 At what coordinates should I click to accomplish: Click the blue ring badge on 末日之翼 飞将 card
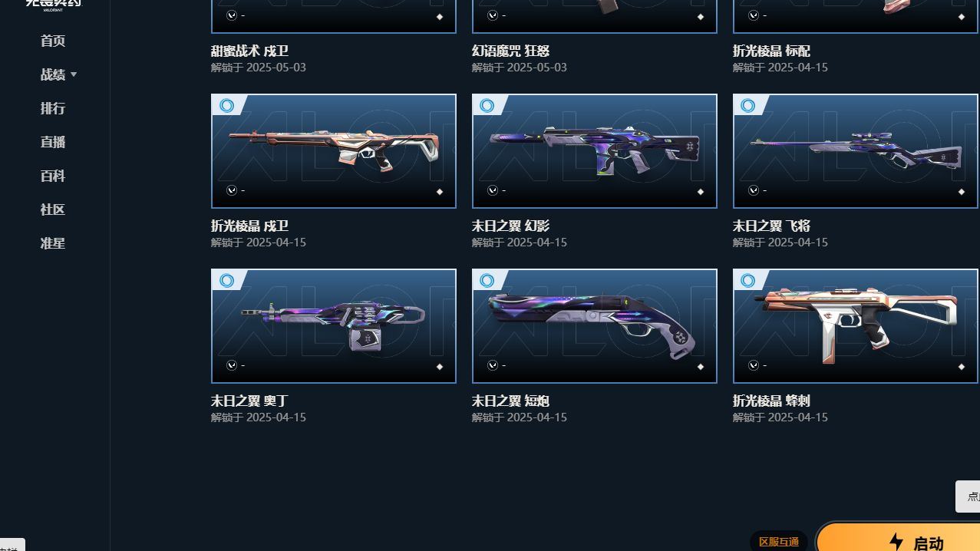(x=748, y=106)
